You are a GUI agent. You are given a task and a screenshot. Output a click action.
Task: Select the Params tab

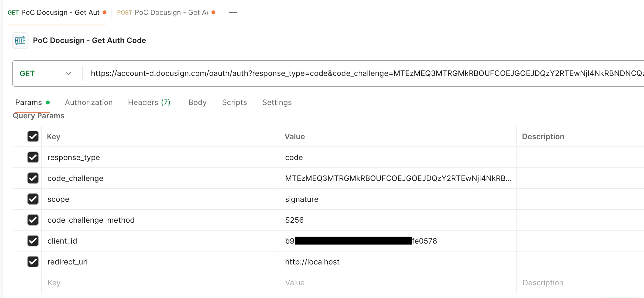[32, 102]
